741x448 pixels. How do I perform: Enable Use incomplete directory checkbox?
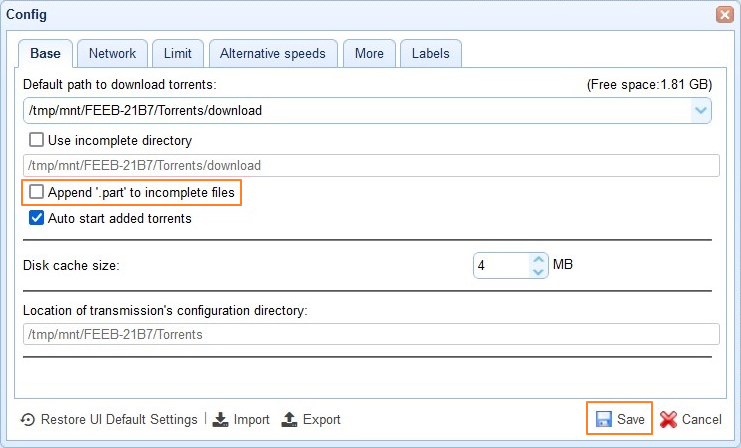37,141
